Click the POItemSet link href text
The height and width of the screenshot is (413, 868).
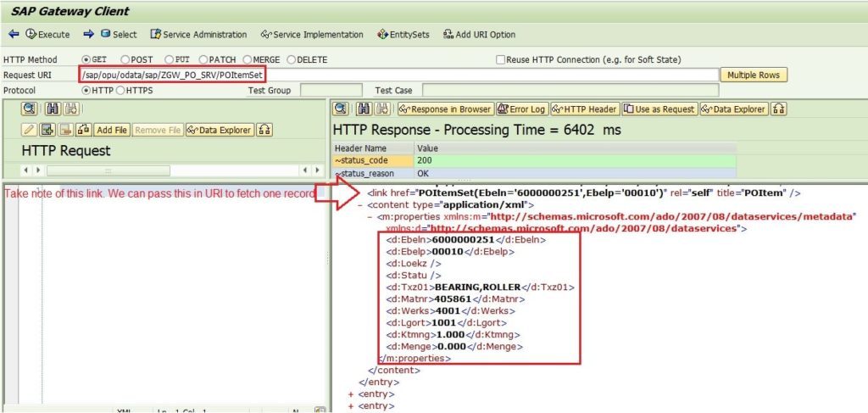click(x=542, y=193)
